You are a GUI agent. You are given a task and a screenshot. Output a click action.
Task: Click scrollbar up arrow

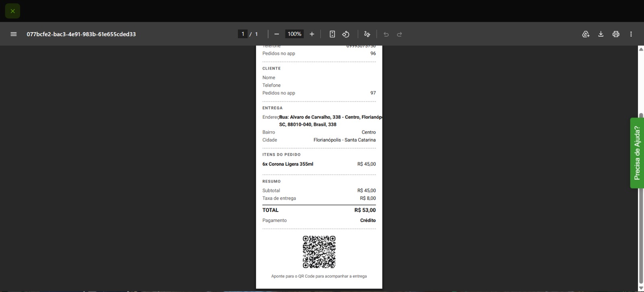(x=641, y=49)
